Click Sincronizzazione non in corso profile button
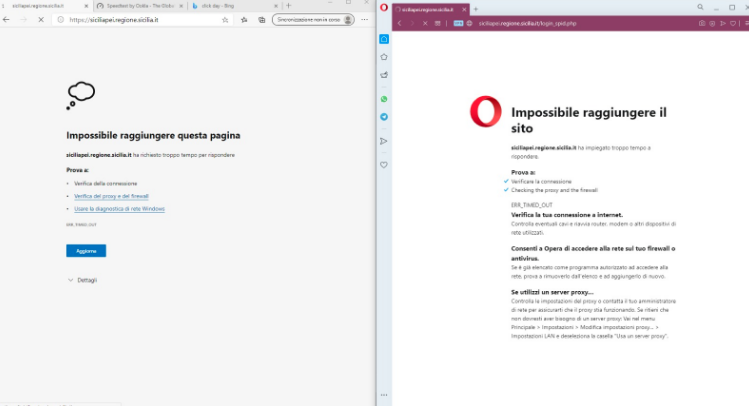The width and height of the screenshot is (749, 406). pos(313,20)
